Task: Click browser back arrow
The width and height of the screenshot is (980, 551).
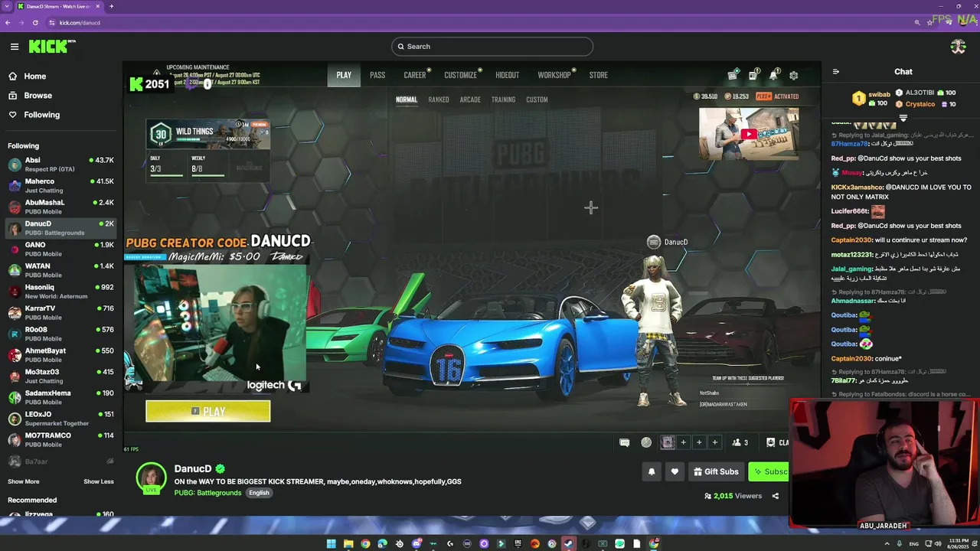Action: click(x=8, y=23)
